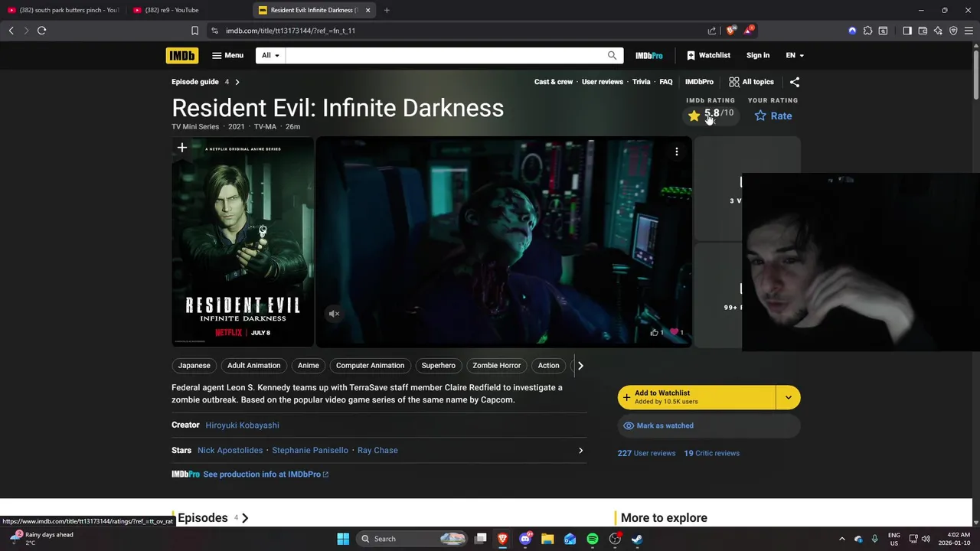Open the browser extensions puzzle icon
This screenshot has width=980, height=551.
(867, 31)
